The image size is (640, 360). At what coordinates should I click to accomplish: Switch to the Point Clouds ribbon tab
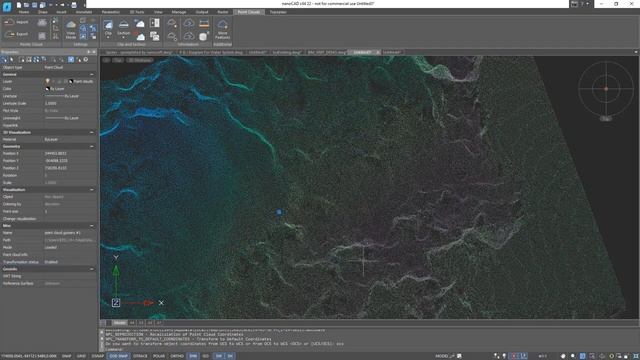pos(249,12)
